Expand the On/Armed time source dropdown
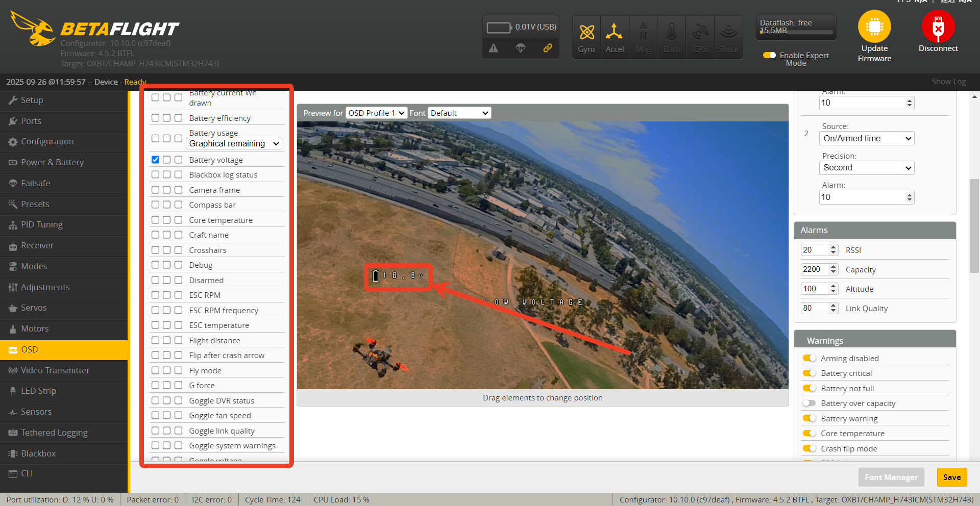Image resolution: width=980 pixels, height=506 pixels. coord(866,138)
